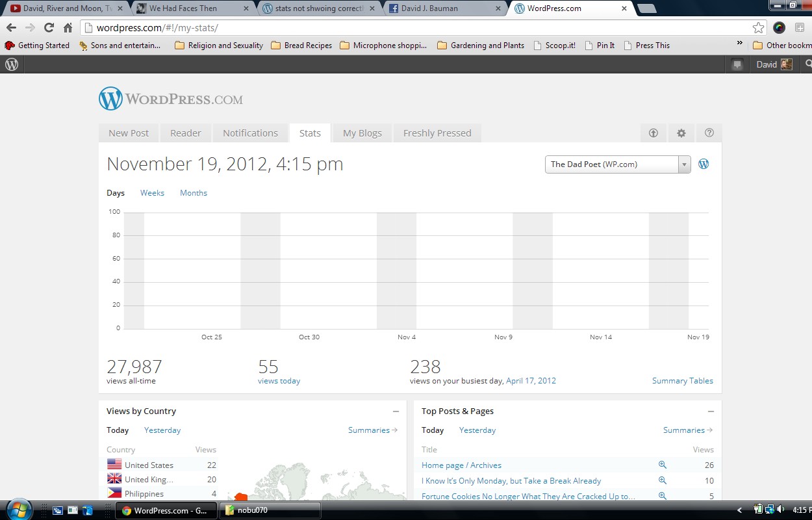
Task: Open the Notifications tab
Action: (x=250, y=133)
